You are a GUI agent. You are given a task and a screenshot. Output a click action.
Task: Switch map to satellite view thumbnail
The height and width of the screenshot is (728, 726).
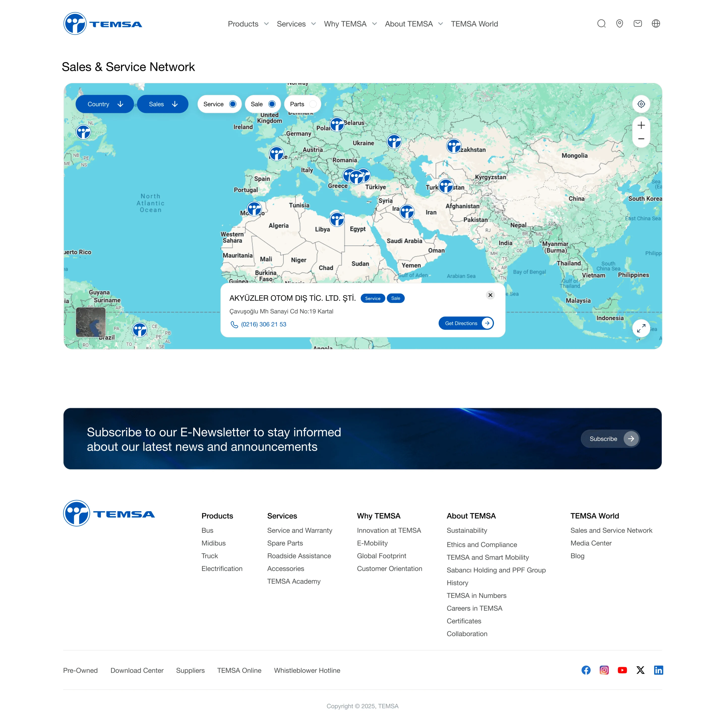click(91, 322)
